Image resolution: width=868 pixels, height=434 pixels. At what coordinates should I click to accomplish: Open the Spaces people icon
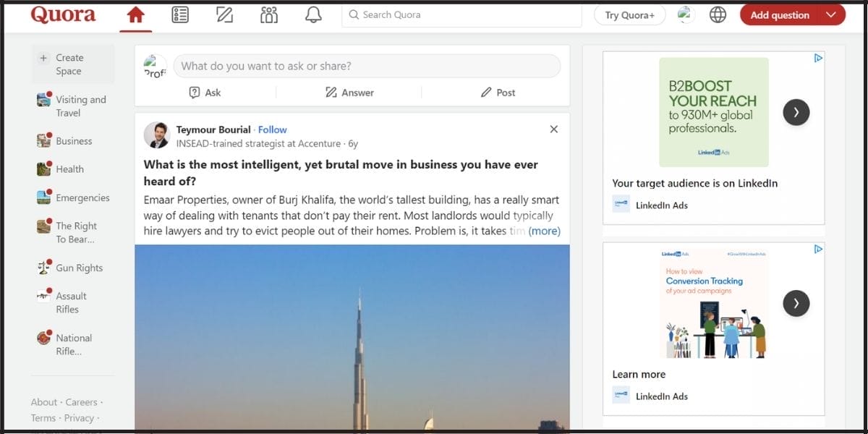coord(269,15)
